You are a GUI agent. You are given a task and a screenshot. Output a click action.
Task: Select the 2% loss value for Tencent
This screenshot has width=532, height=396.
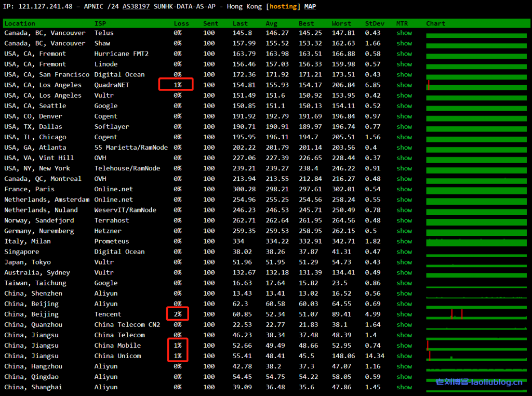[x=178, y=314]
